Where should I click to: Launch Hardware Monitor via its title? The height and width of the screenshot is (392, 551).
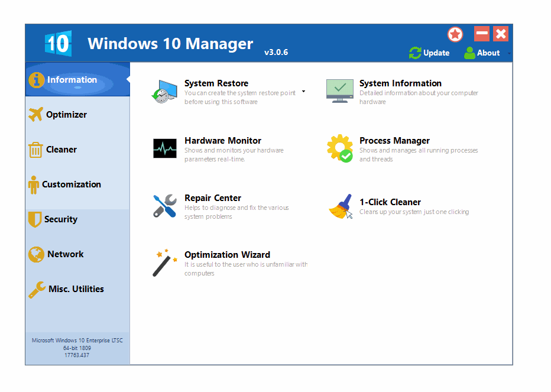coord(223,141)
